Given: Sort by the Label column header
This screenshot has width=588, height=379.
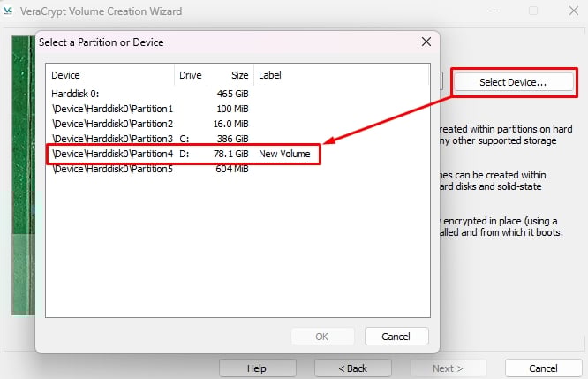Looking at the screenshot, I should coord(342,75).
